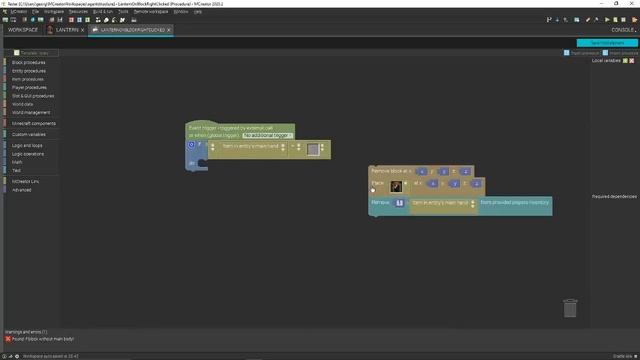Screen dimensions: 640x360
Task: Switch to the WORKSPACE tab
Action: click(22, 30)
